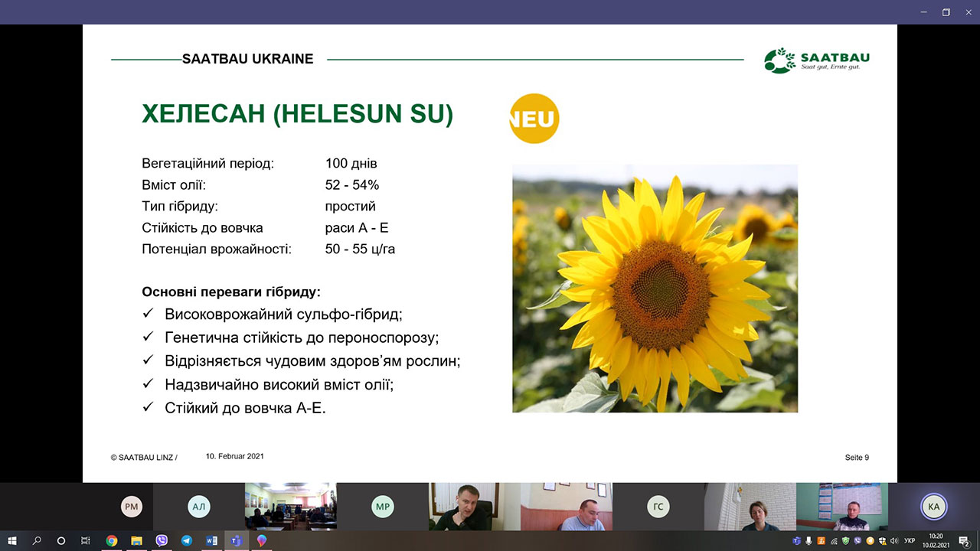Open Task View on the taskbar
The height and width of the screenshot is (551, 980).
[x=86, y=541]
